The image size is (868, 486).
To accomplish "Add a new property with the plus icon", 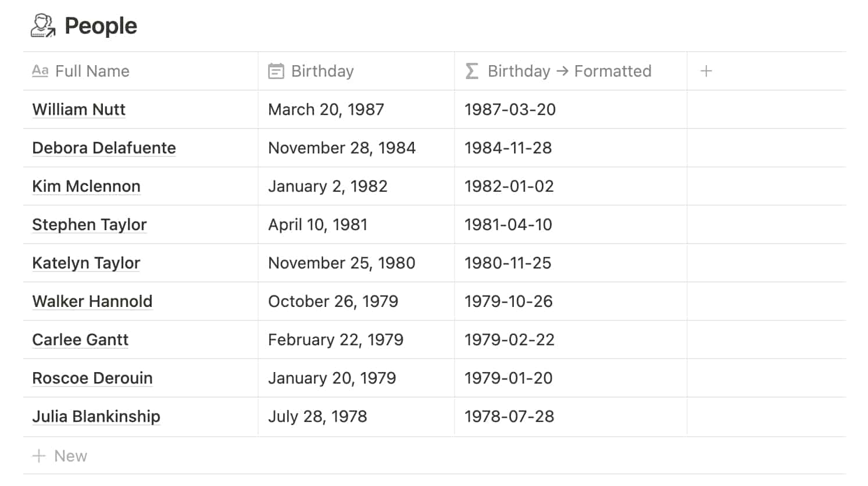I will [706, 70].
